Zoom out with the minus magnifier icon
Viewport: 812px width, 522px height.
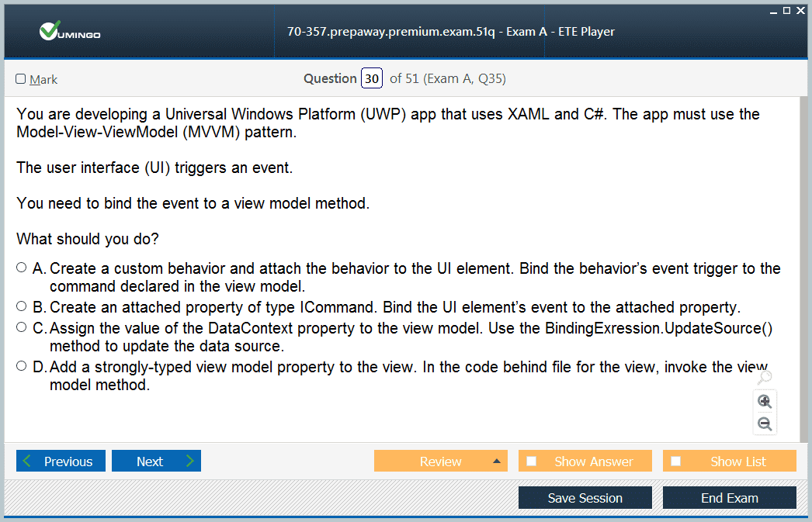(x=765, y=424)
